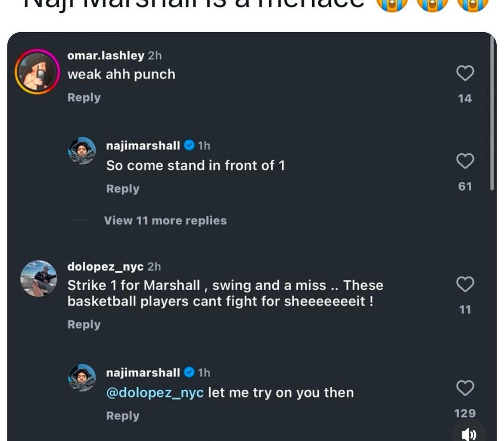This screenshot has width=504, height=441.
Task: Click the comments panel scrollbar
Action: (x=493, y=112)
